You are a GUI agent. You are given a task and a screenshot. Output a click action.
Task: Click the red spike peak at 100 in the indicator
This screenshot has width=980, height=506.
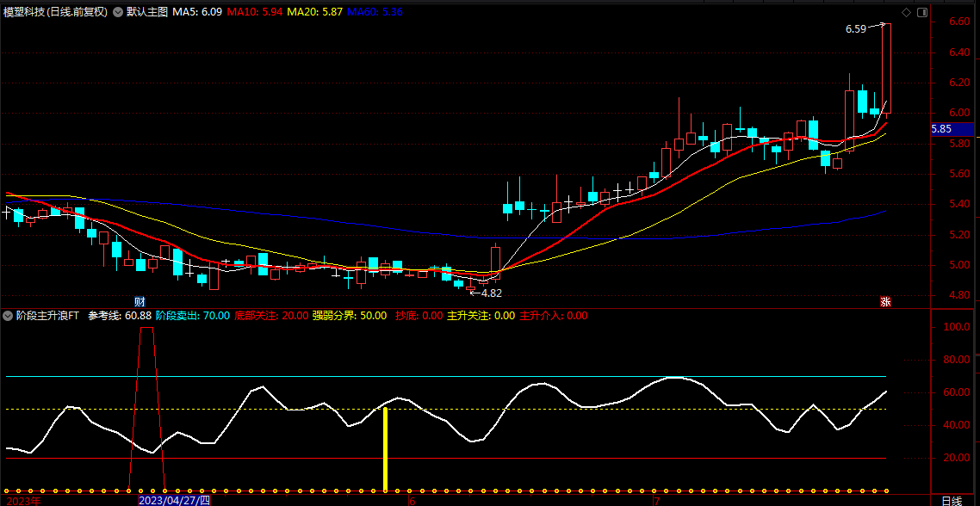[147, 327]
